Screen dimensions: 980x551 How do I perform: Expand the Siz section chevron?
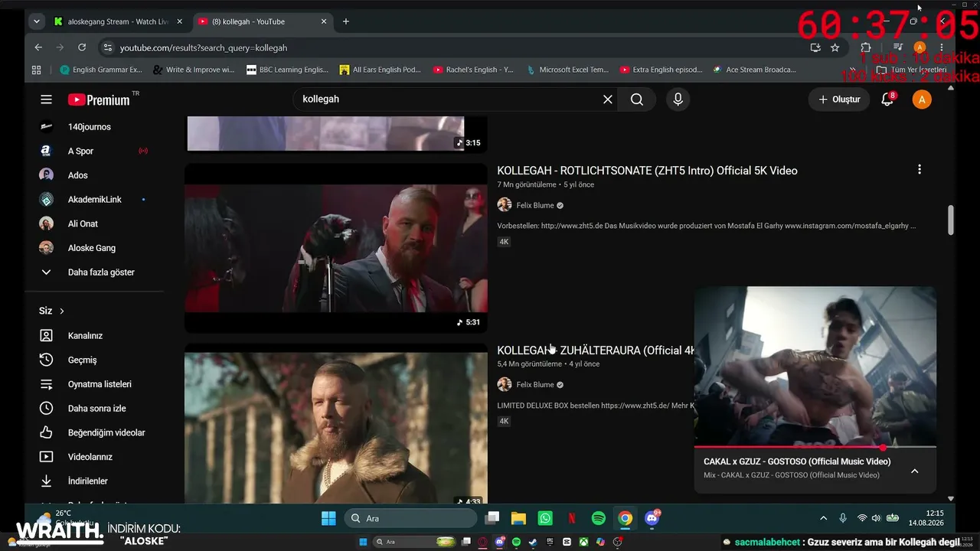coord(62,311)
